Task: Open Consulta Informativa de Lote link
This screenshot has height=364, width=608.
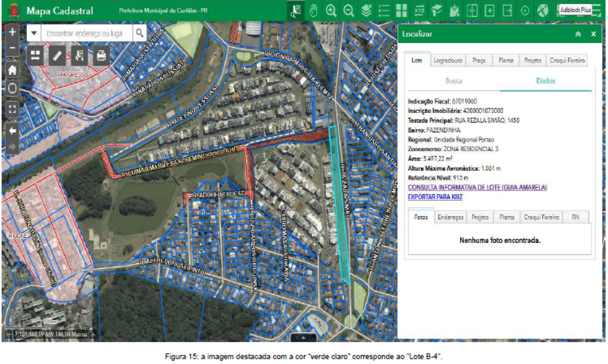Action: coord(477,187)
